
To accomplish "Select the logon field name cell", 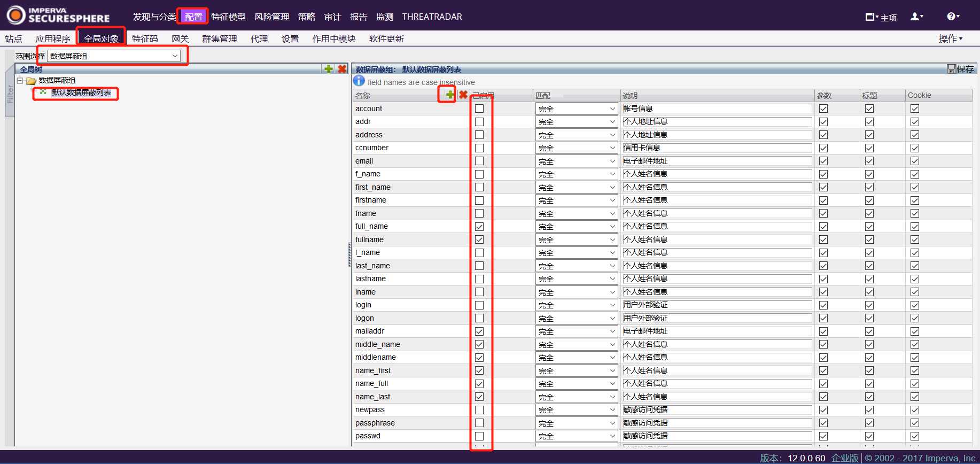I will point(410,318).
